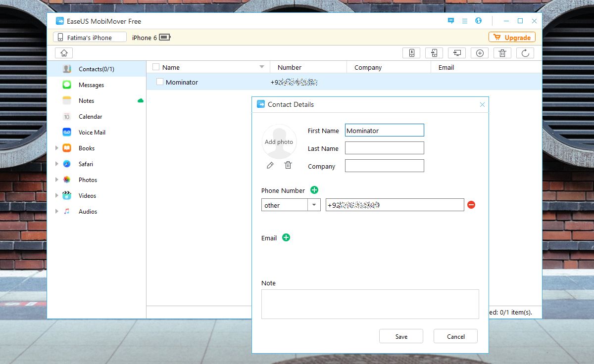Add another phone number with green plus
The height and width of the screenshot is (364, 594).
click(314, 190)
